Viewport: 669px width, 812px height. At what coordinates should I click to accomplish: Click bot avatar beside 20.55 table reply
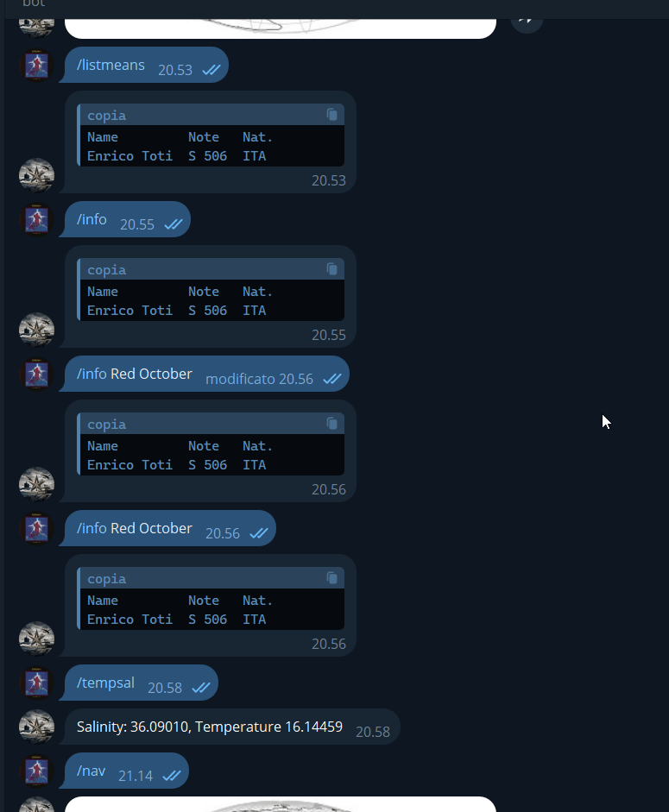pos(36,330)
